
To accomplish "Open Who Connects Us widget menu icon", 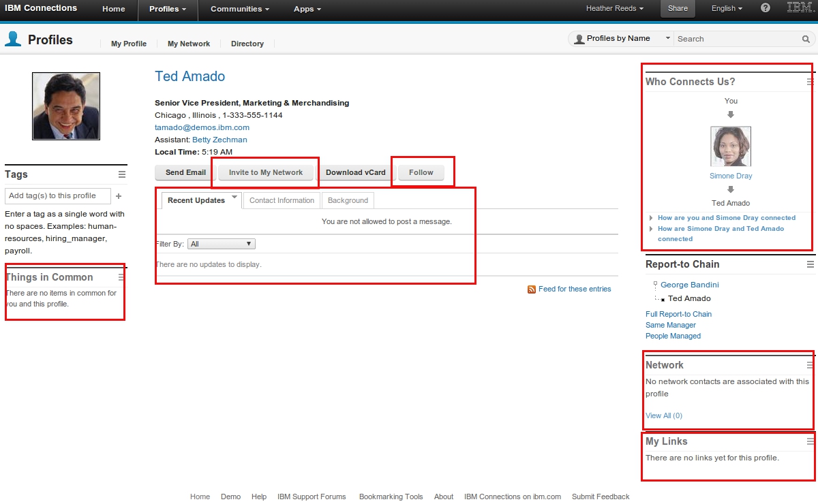I will point(810,82).
